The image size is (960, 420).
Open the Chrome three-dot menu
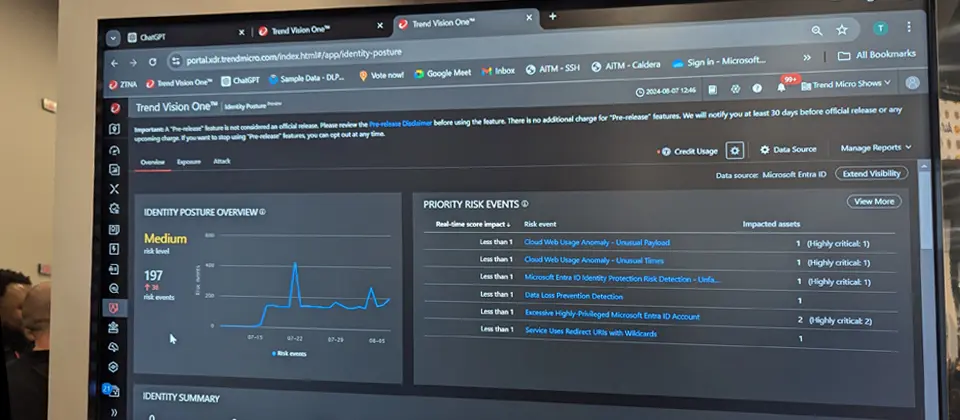(x=909, y=26)
